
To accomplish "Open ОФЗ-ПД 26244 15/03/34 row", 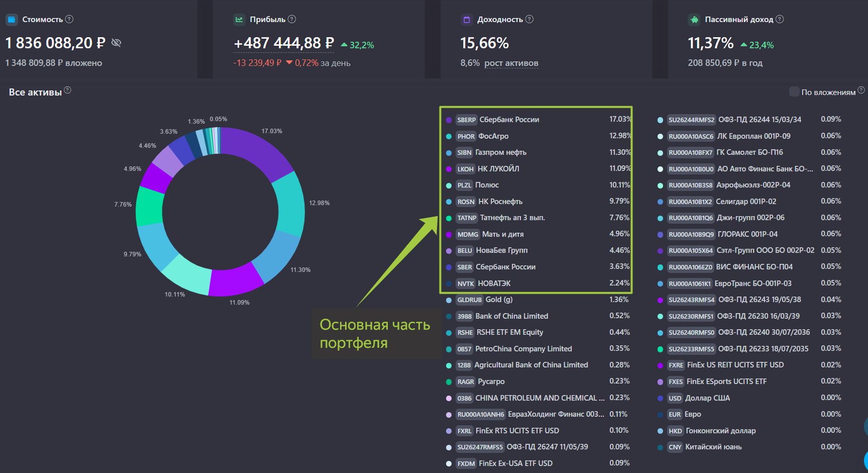I will tap(749, 120).
